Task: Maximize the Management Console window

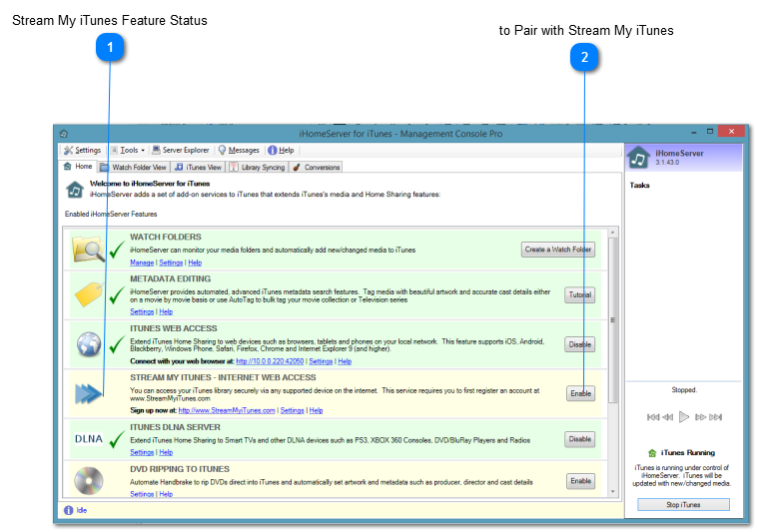Action: [710, 131]
